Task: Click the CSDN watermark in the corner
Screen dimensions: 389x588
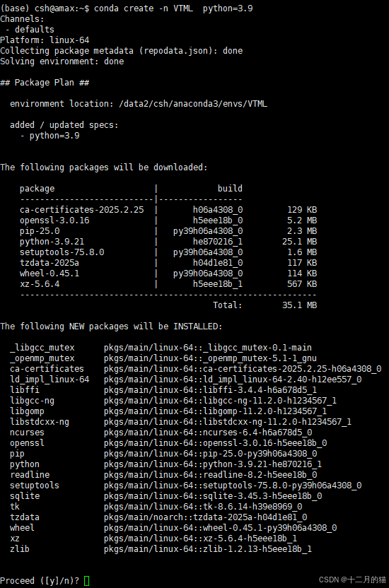Action: (352, 580)
